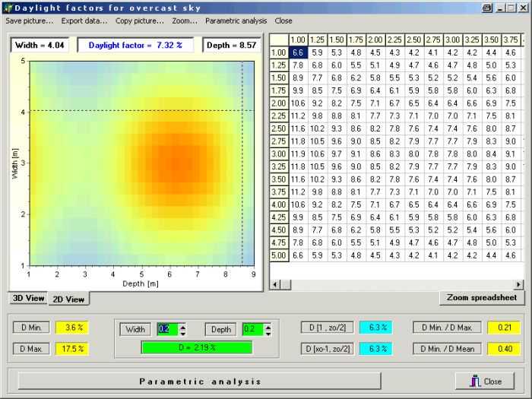
Task: Select row header 5.00 in spreadsheet
Action: point(279,255)
